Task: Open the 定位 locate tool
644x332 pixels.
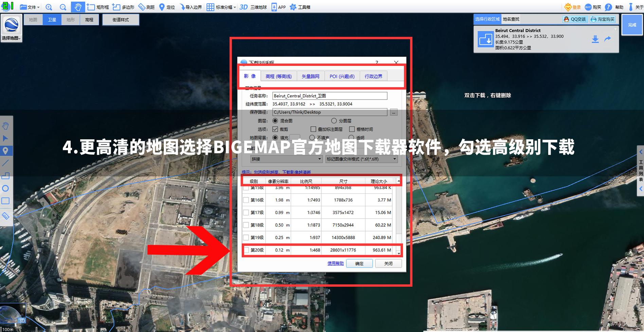Action: (167, 6)
